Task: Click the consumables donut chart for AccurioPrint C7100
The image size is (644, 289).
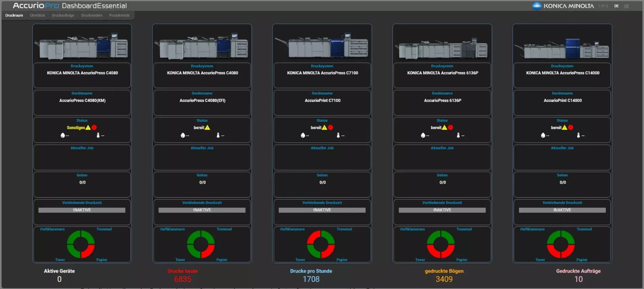Action: [x=321, y=244]
